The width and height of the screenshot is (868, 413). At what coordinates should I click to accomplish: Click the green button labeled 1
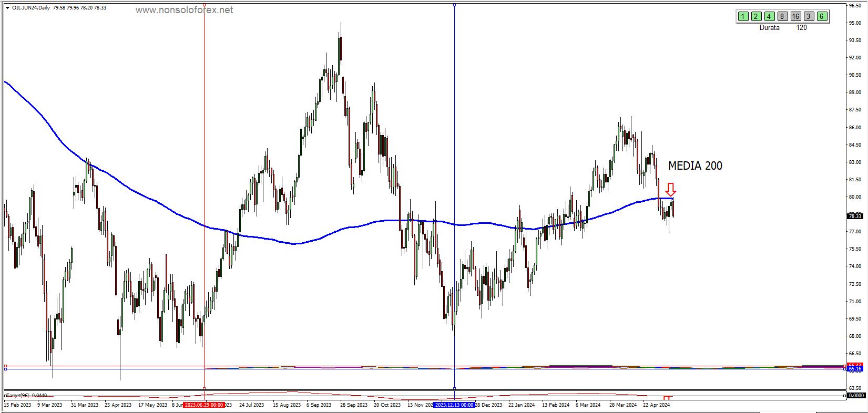click(743, 16)
